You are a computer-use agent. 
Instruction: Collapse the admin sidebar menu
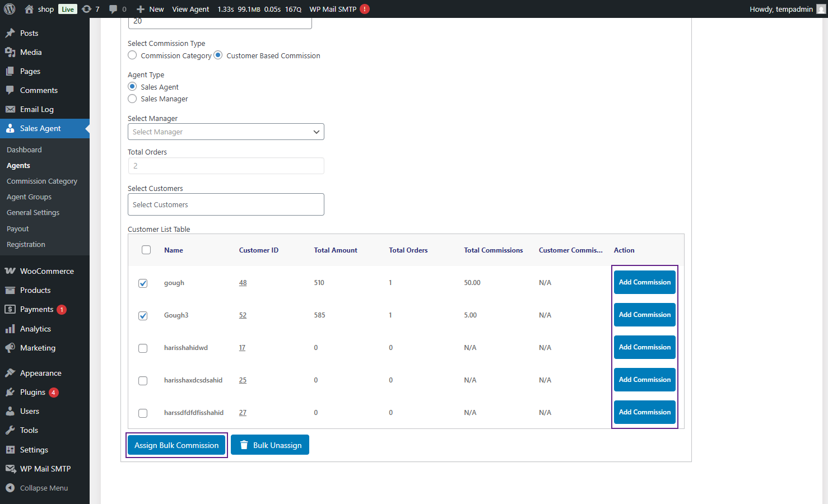[x=44, y=488]
